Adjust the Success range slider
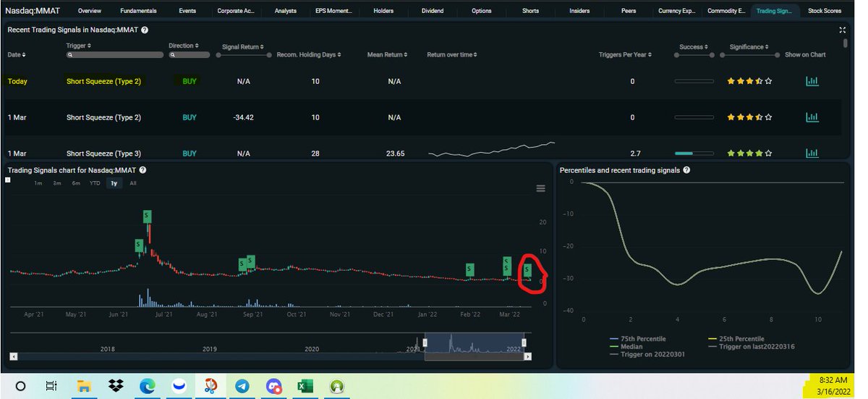The image size is (868, 399). click(x=694, y=56)
